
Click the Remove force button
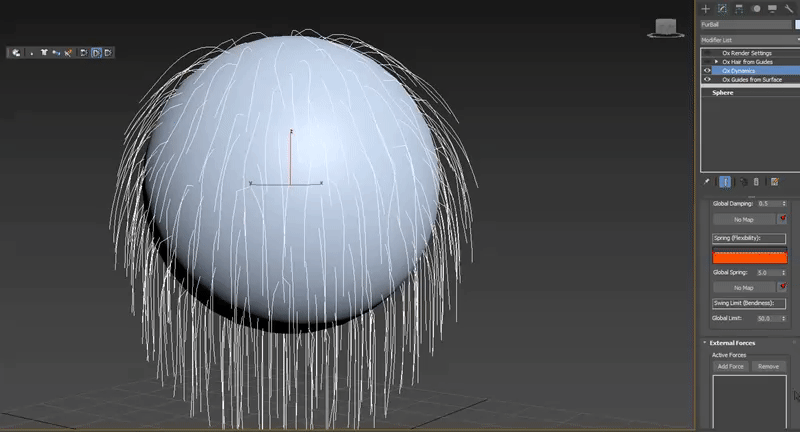pos(767,366)
